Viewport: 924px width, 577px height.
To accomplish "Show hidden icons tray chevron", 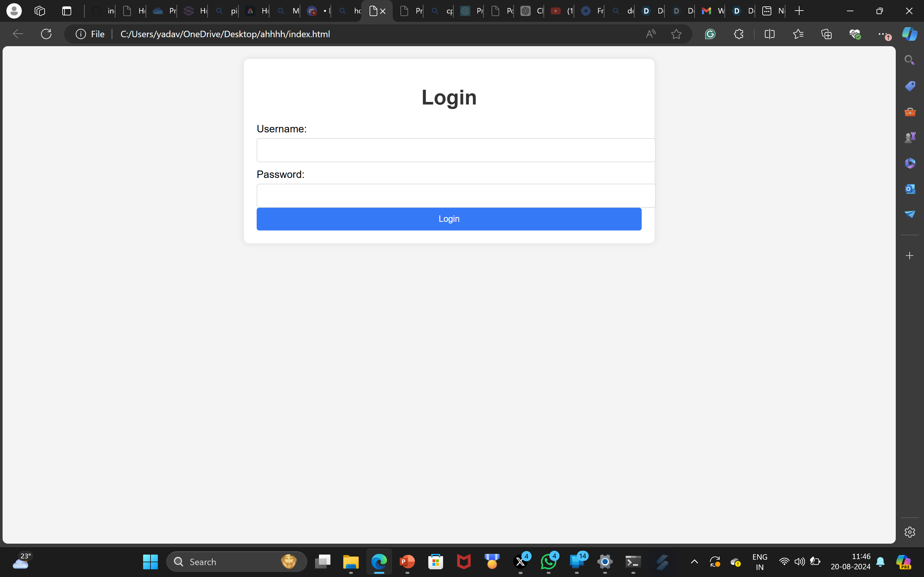I will point(695,561).
